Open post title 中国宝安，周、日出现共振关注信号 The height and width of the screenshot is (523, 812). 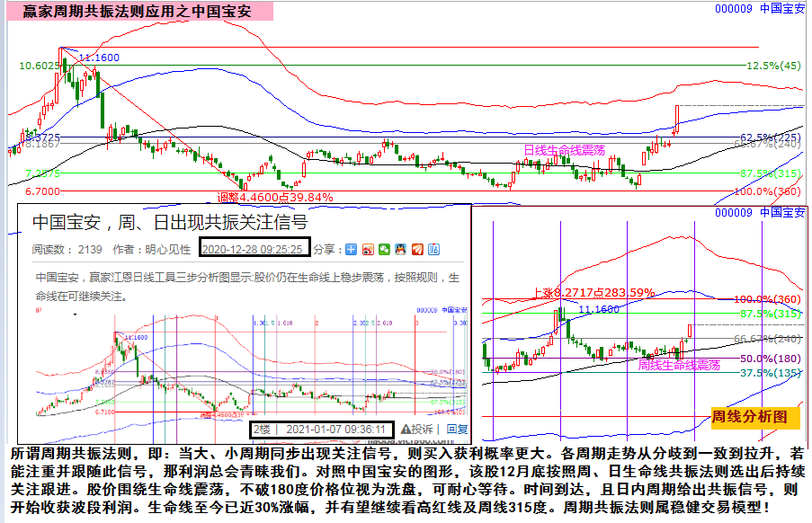pos(170,220)
